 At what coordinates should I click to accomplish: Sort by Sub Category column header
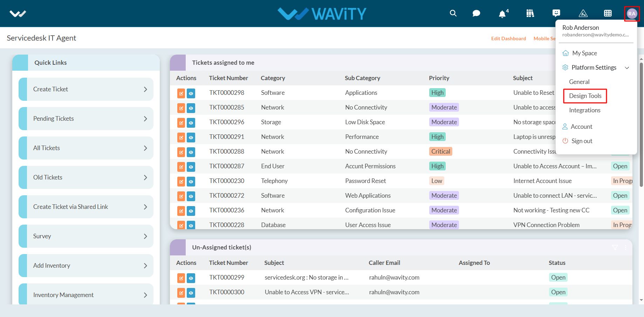point(362,78)
